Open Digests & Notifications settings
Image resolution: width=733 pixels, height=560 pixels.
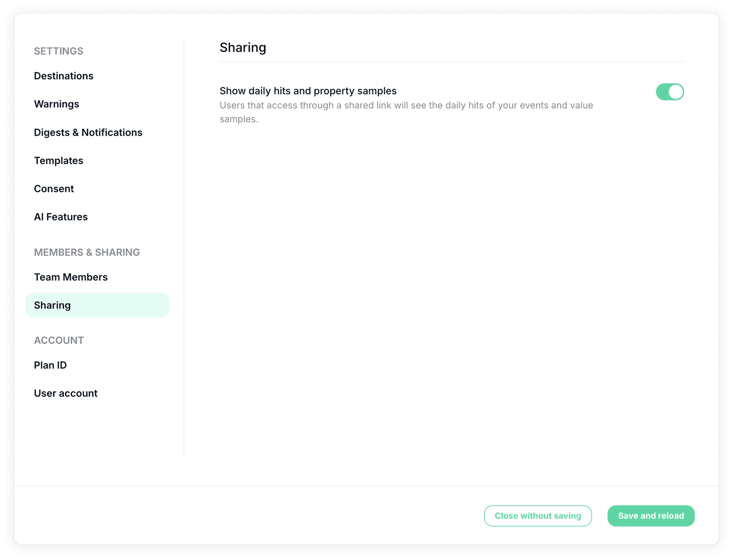click(88, 132)
